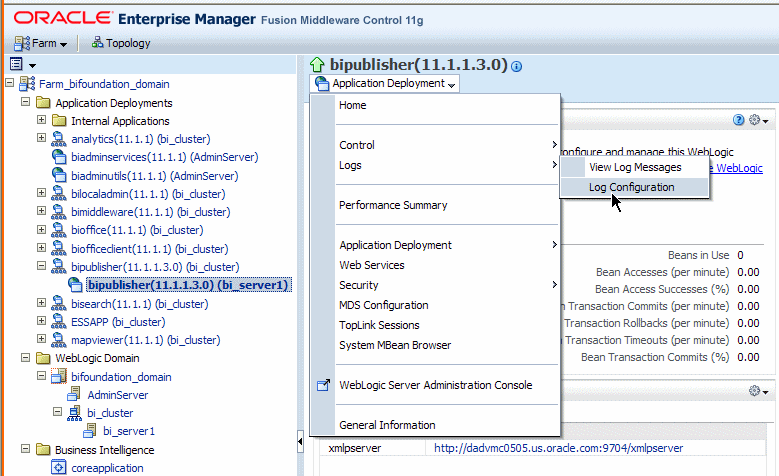The image size is (779, 476).
Task: Click the green up-status arrow icon
Action: pyautogui.click(x=317, y=65)
